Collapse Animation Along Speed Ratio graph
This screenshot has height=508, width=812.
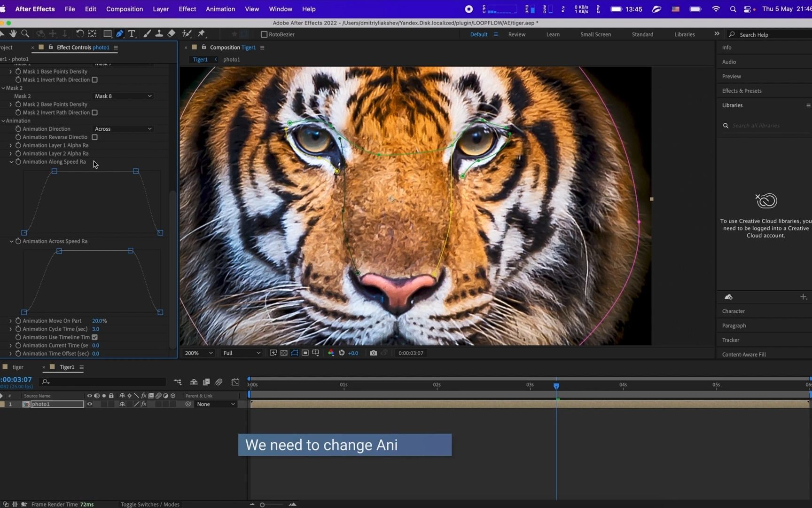point(12,162)
